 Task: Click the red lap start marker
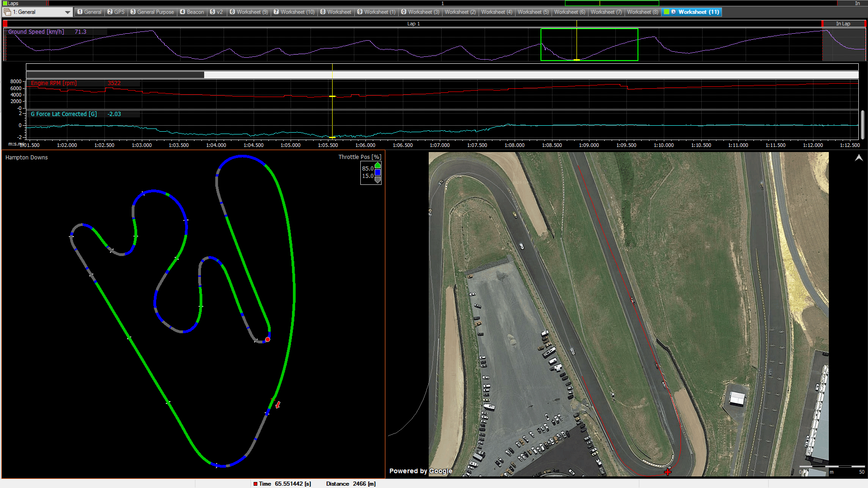coord(5,24)
